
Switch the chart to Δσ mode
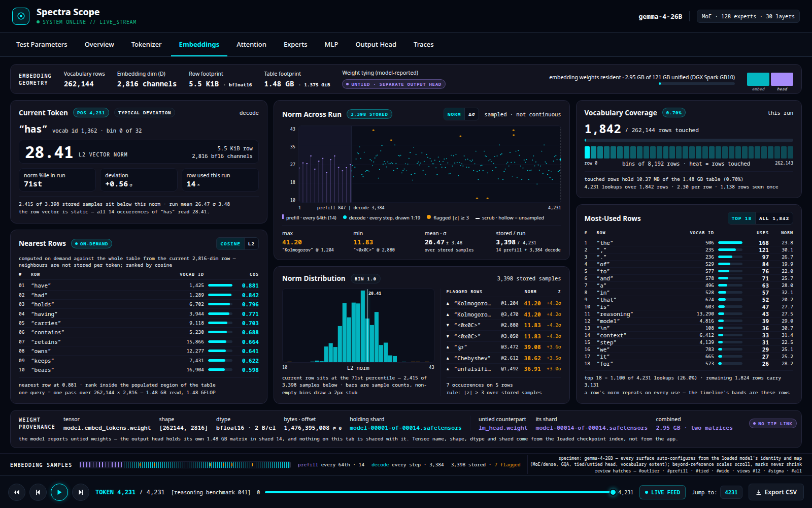coord(471,114)
